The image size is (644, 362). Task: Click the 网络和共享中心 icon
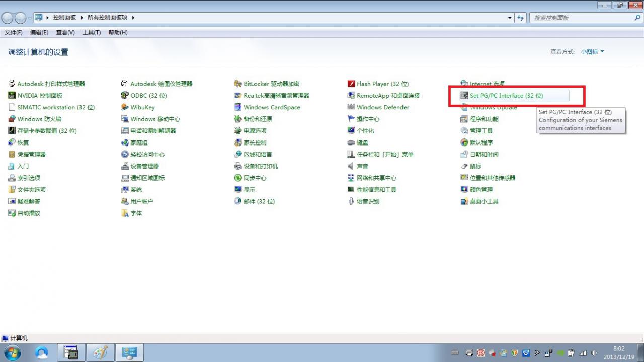coord(352,178)
